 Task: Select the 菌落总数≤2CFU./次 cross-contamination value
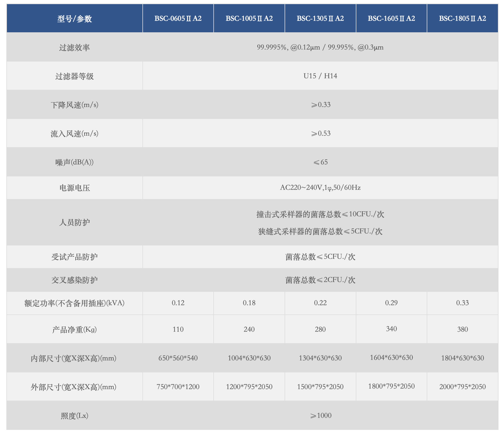320,280
